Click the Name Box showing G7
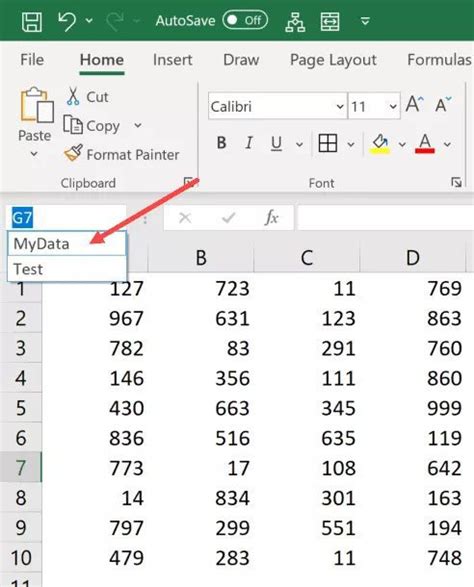Viewport: 474px width, 587px height. point(66,218)
